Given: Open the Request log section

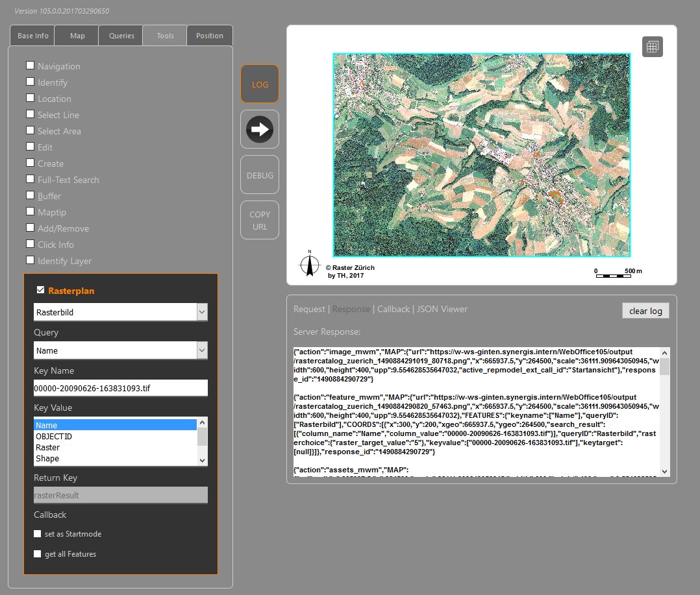Looking at the screenshot, I should [x=309, y=309].
